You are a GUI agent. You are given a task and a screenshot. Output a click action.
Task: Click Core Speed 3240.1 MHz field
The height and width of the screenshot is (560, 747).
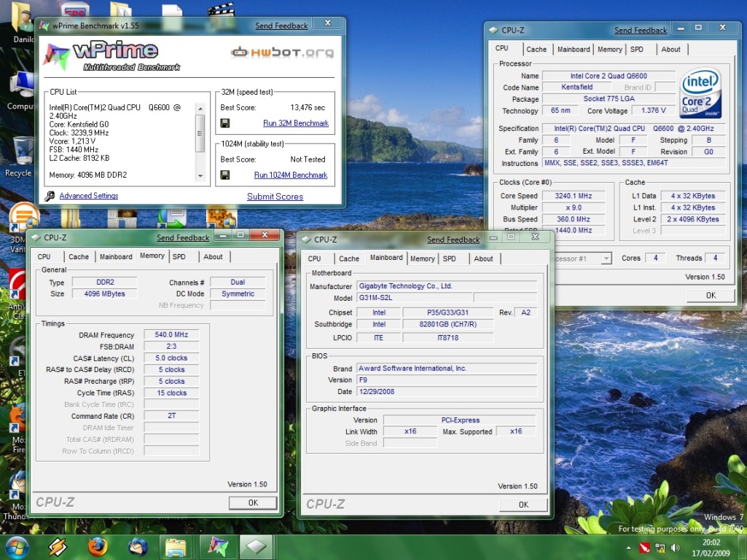[574, 196]
